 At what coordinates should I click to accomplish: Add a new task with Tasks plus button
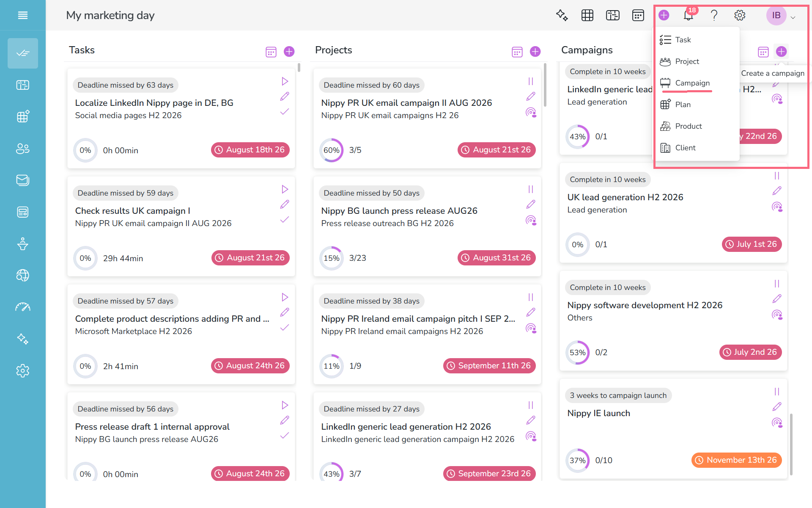click(289, 52)
